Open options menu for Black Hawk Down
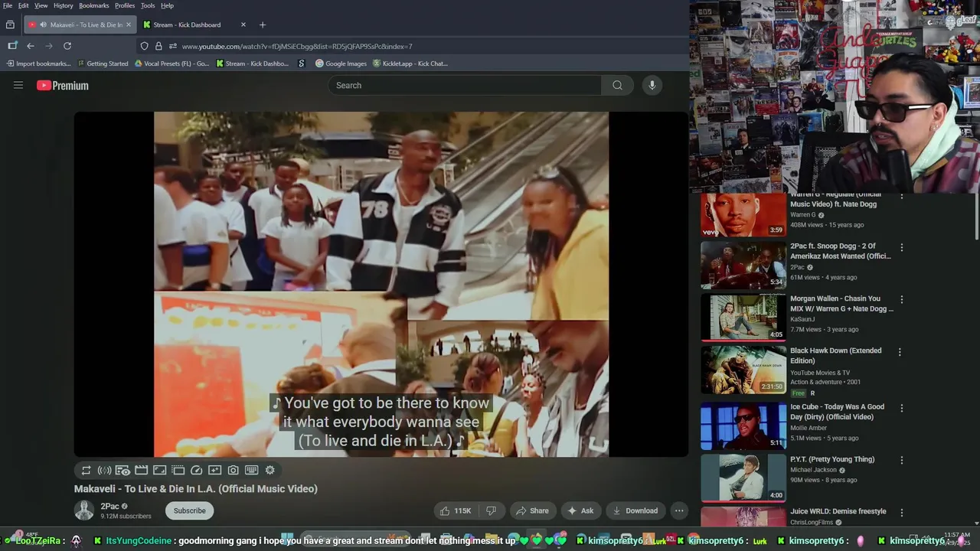980x551 pixels. click(900, 352)
